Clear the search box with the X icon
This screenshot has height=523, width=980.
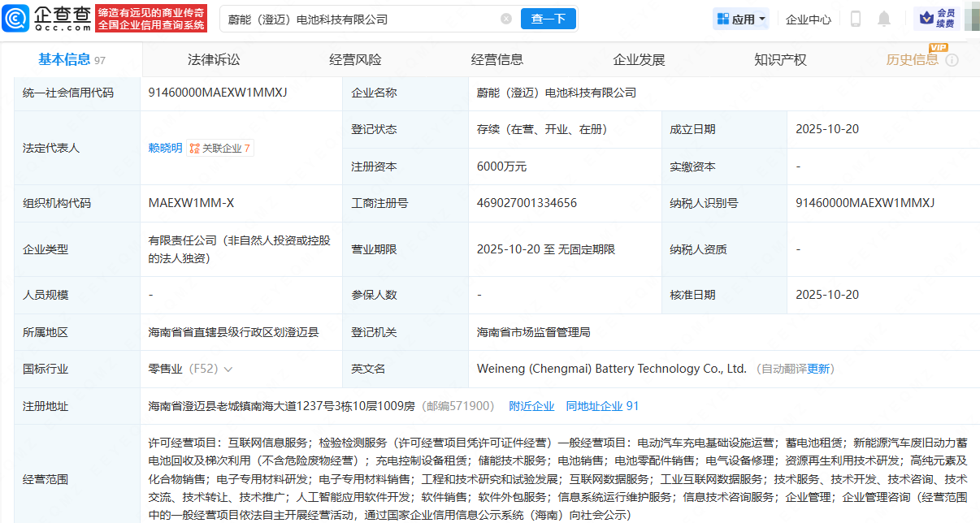(506, 19)
